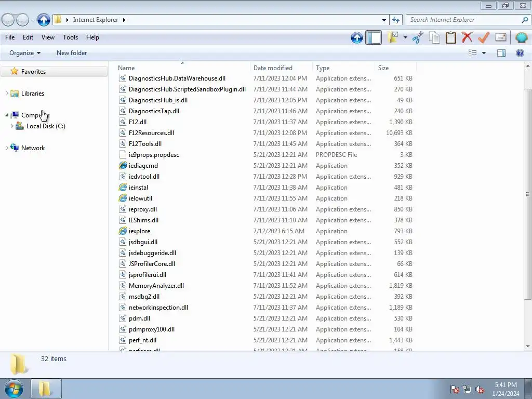Image resolution: width=532 pixels, height=399 pixels.
Task: Click the Up arrow next to navigation buttons
Action: point(44,20)
